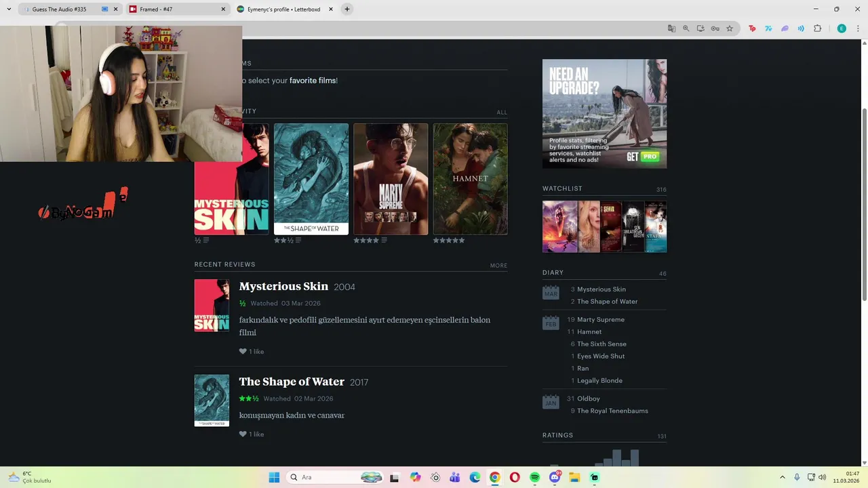The height and width of the screenshot is (488, 868).
Task: Show hidden system tray icons
Action: 782,477
